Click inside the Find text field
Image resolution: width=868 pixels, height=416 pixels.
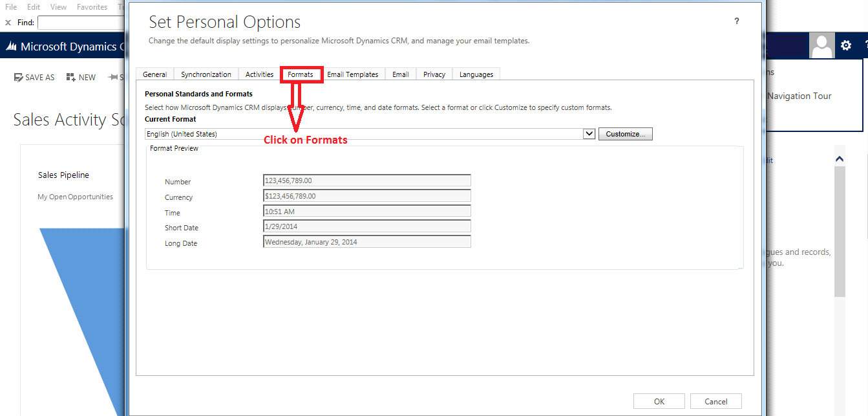coord(81,23)
